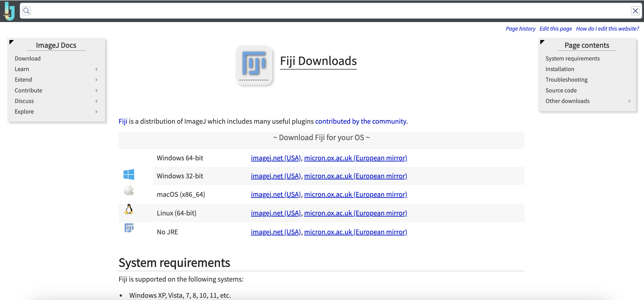Download No JRE build from imagej.net (USA)

coord(276,232)
